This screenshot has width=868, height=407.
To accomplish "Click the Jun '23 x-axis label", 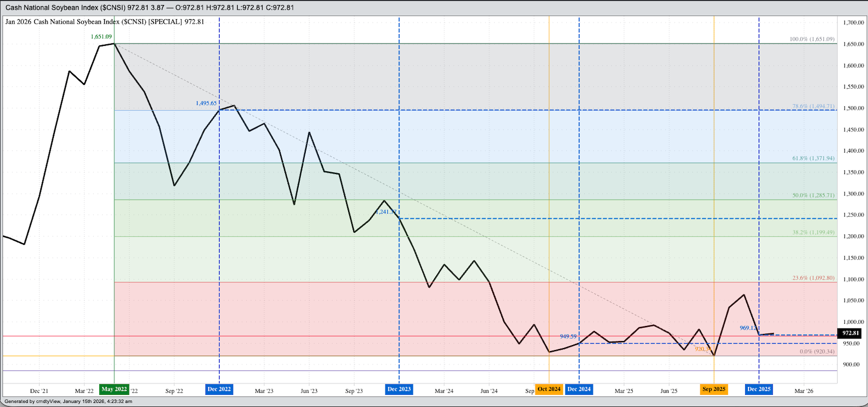I will pos(309,391).
